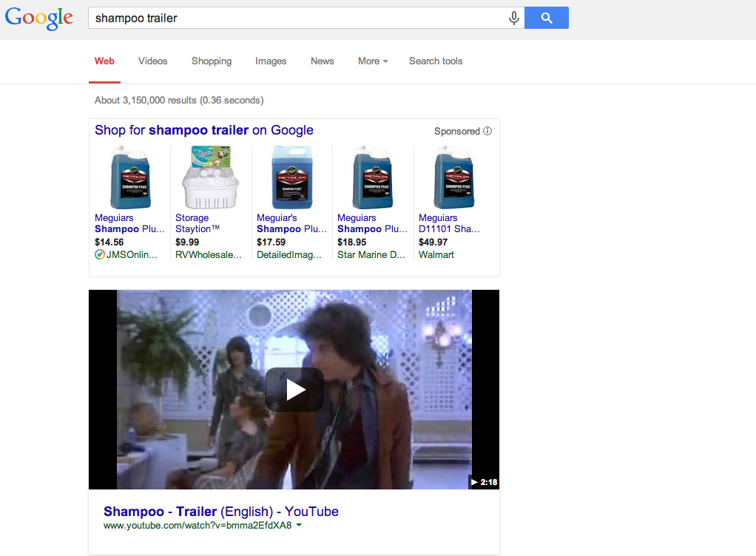This screenshot has width=756, height=556.
Task: Click the $17.59 Meguiar's product thumbnail
Action: 292,177
